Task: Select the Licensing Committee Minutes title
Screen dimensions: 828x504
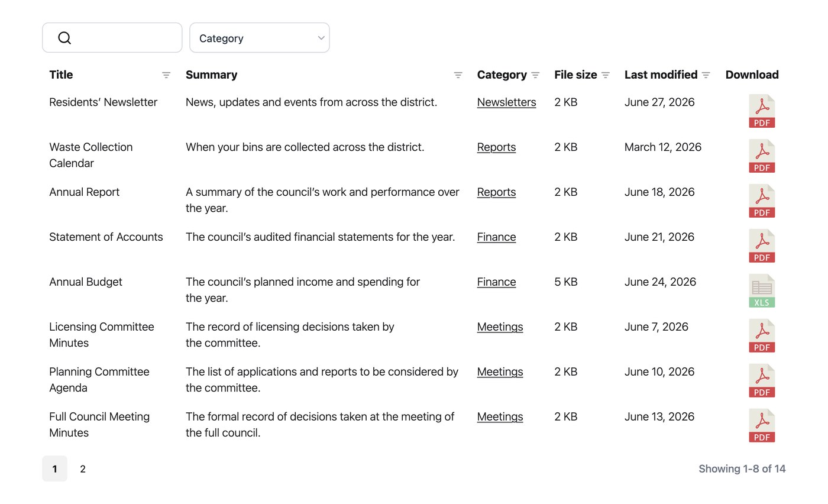Action: (101, 335)
